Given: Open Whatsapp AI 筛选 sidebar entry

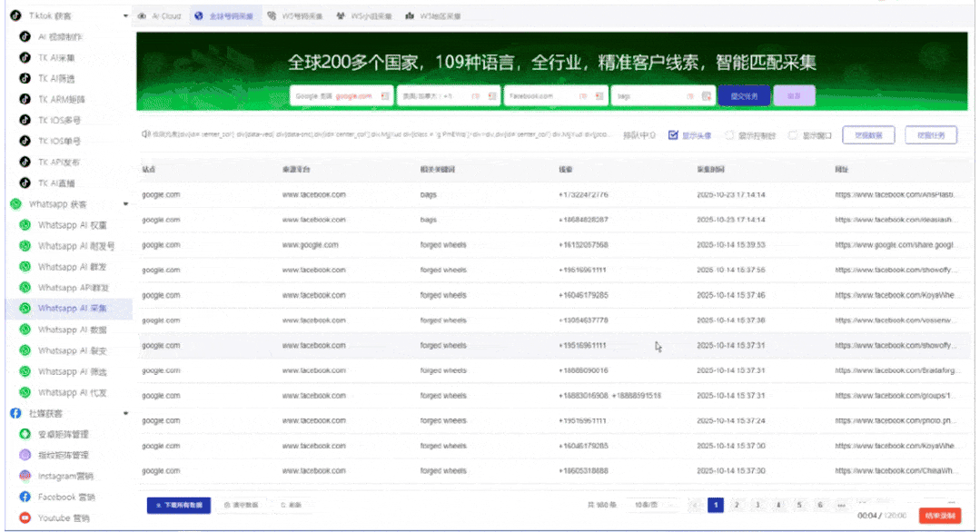Looking at the screenshot, I should point(73,371).
